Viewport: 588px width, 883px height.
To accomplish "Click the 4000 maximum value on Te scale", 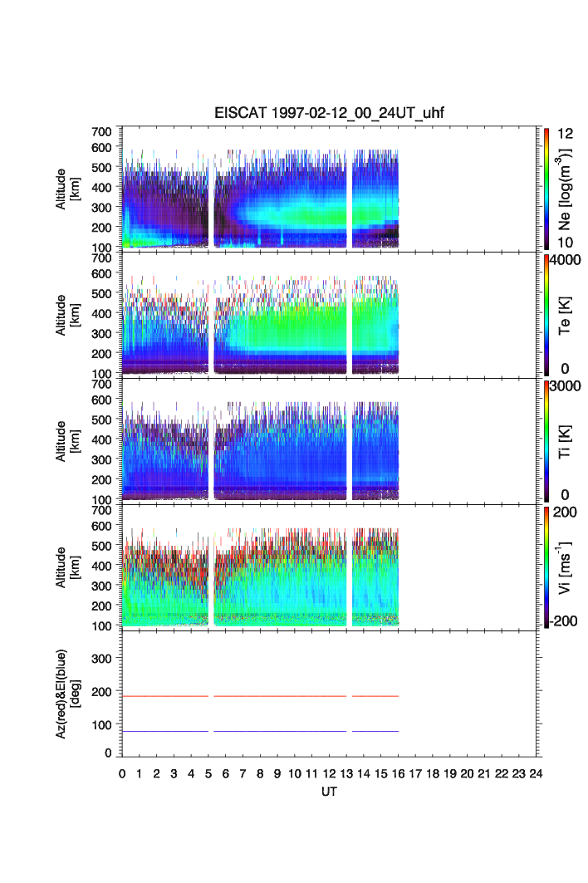I will coord(566,260).
